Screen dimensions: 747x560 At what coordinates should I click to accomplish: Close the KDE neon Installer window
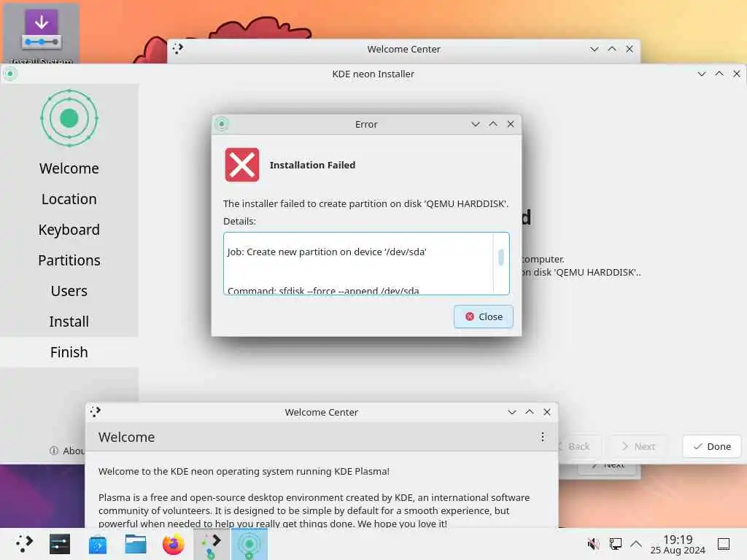point(737,74)
